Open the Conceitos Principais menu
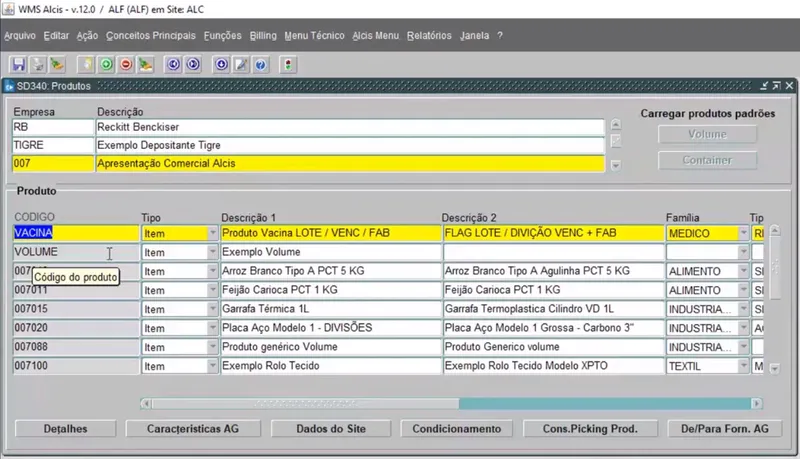800x459 pixels. click(x=151, y=36)
